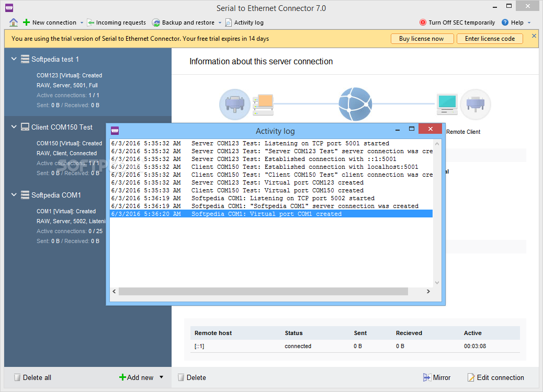Click the Mirror button
The width and height of the screenshot is (543, 392).
437,377
